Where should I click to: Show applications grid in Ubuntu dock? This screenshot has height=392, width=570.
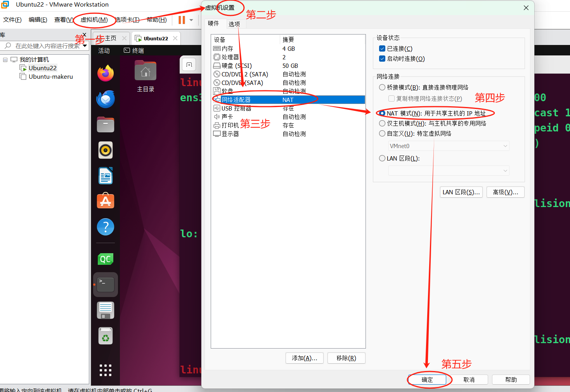[106, 370]
